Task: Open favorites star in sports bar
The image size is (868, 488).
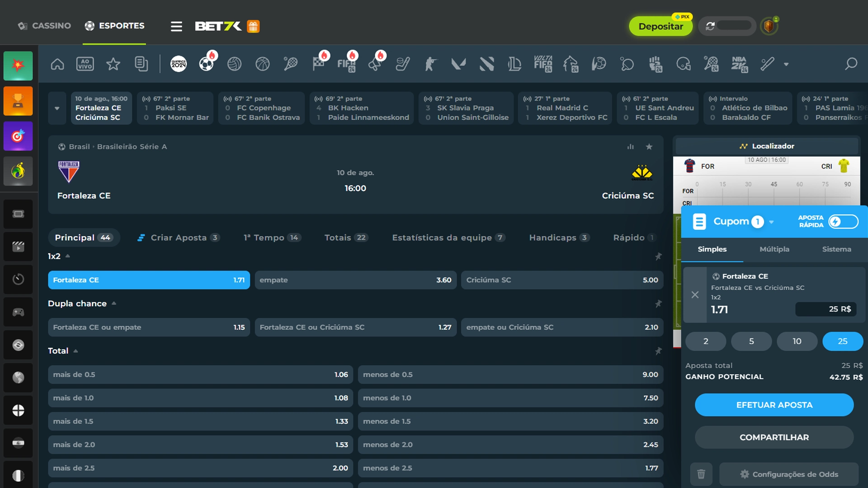Action: point(113,64)
